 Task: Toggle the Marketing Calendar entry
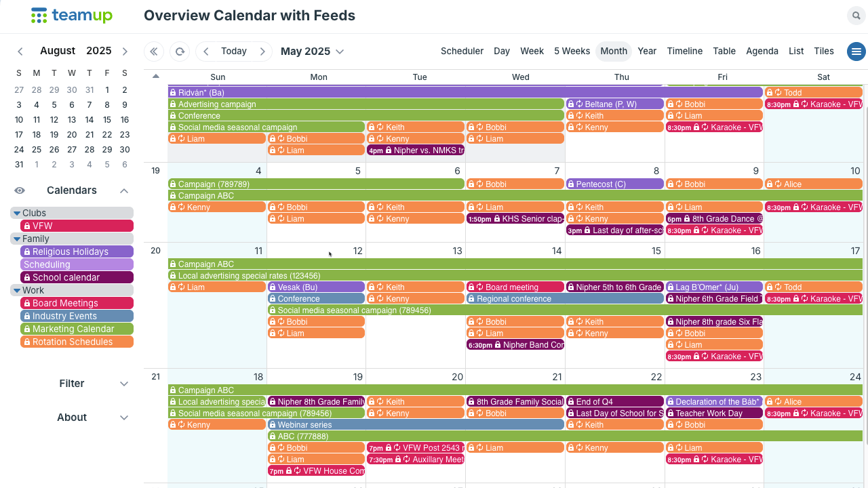(77, 329)
